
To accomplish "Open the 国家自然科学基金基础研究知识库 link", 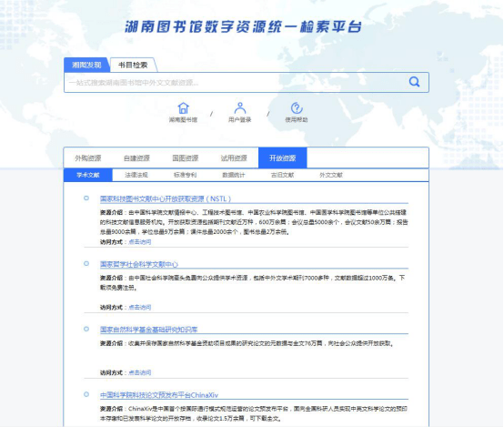I will click(149, 330).
